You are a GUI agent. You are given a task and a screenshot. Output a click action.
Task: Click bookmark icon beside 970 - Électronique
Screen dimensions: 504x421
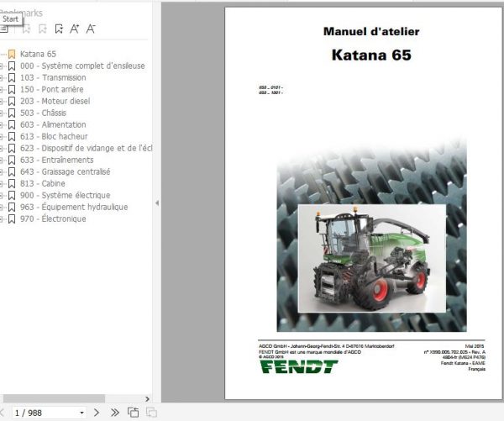[x=12, y=218]
